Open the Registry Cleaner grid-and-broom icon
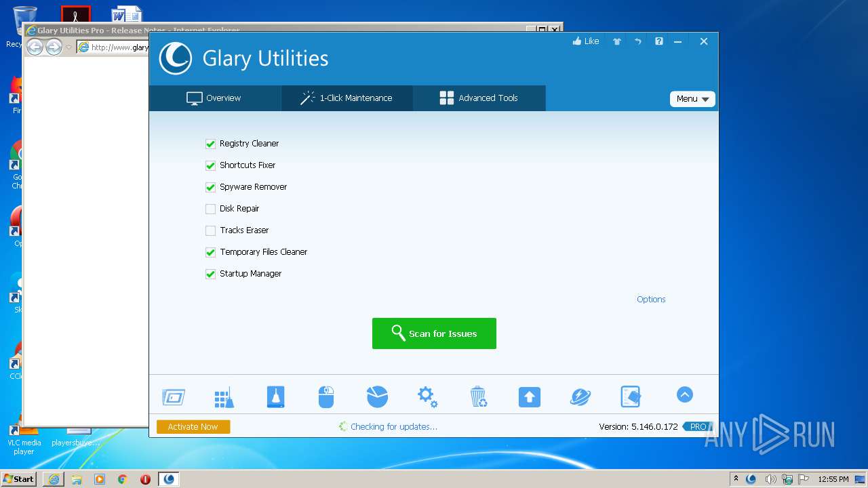Image resolution: width=868 pixels, height=488 pixels. tap(224, 397)
